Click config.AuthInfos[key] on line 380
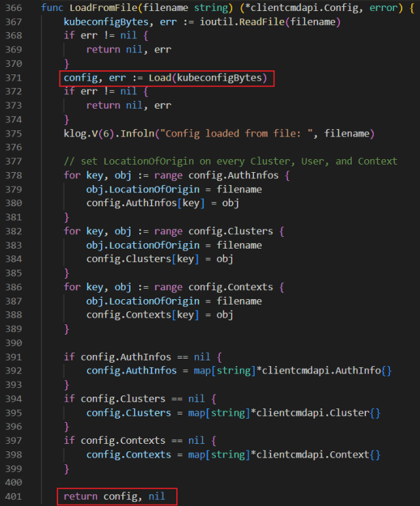 [145, 203]
